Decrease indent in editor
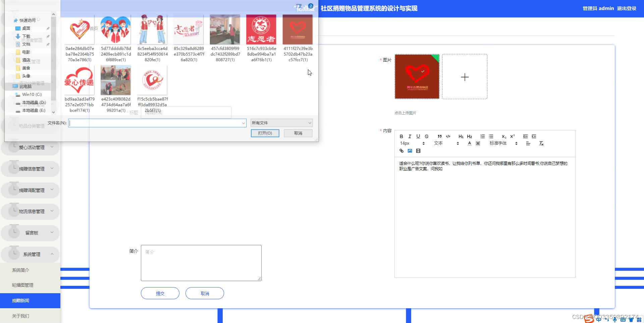This screenshot has width=644, height=323. [526, 136]
